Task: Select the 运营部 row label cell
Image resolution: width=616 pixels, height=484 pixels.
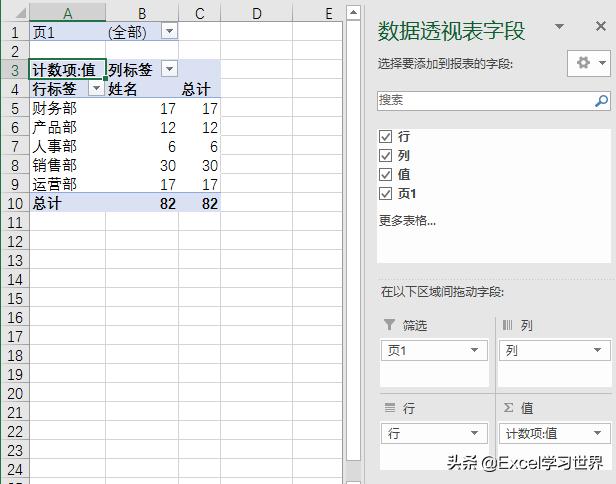Action: [x=68, y=184]
